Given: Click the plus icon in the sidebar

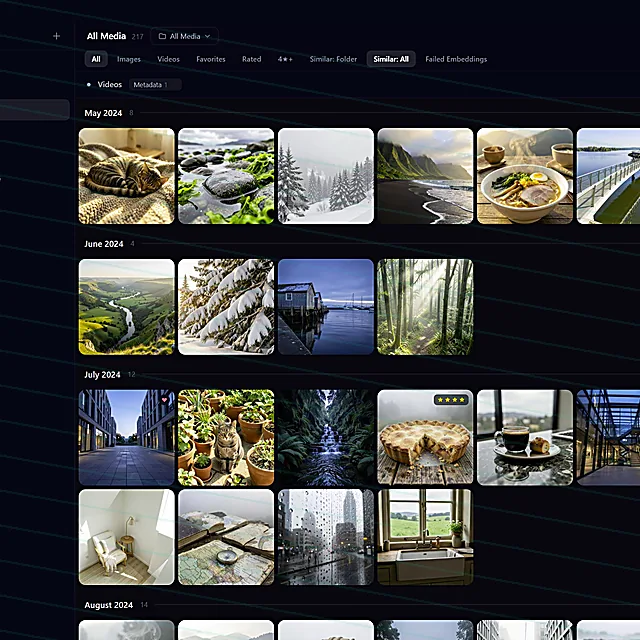Looking at the screenshot, I should 56,36.
